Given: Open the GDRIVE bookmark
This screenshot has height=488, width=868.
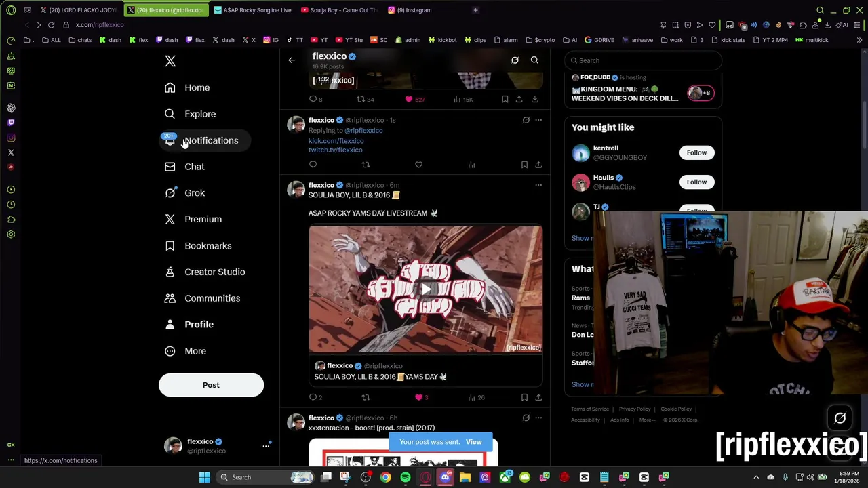Looking at the screenshot, I should (599, 40).
